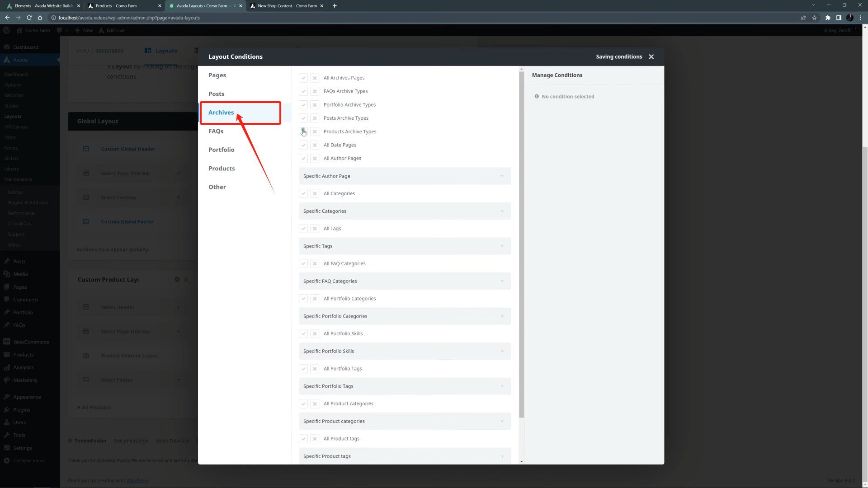Switch to the Products conditions tab
Screen dimensions: 868x488
click(222, 169)
